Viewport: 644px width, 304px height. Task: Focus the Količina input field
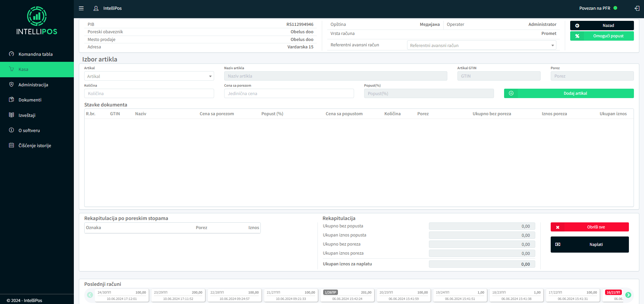coord(149,93)
